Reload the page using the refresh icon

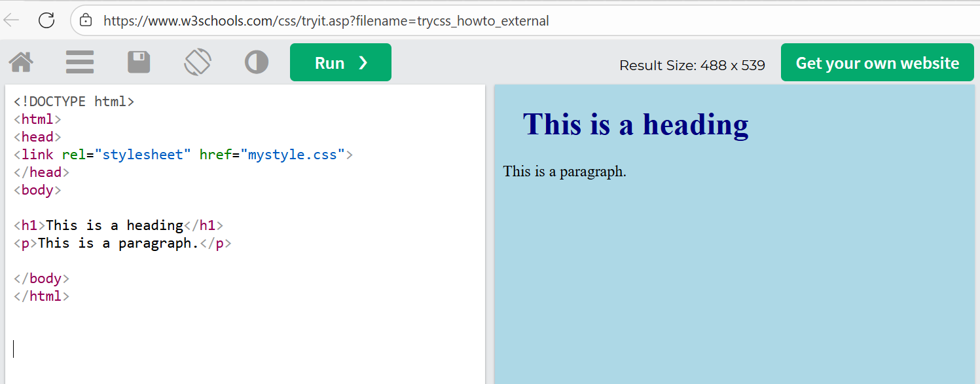pyautogui.click(x=46, y=20)
